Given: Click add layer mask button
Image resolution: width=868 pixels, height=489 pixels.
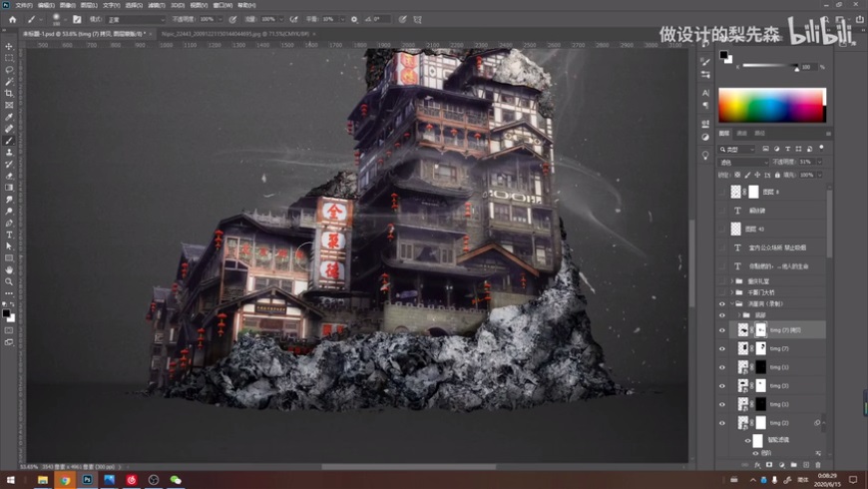Looking at the screenshot, I should pos(769,465).
